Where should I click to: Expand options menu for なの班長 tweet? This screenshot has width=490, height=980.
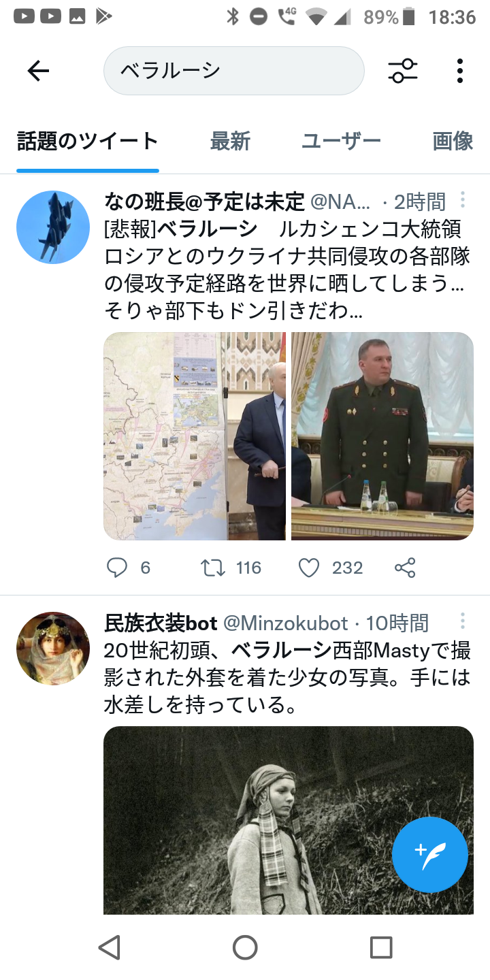(463, 200)
